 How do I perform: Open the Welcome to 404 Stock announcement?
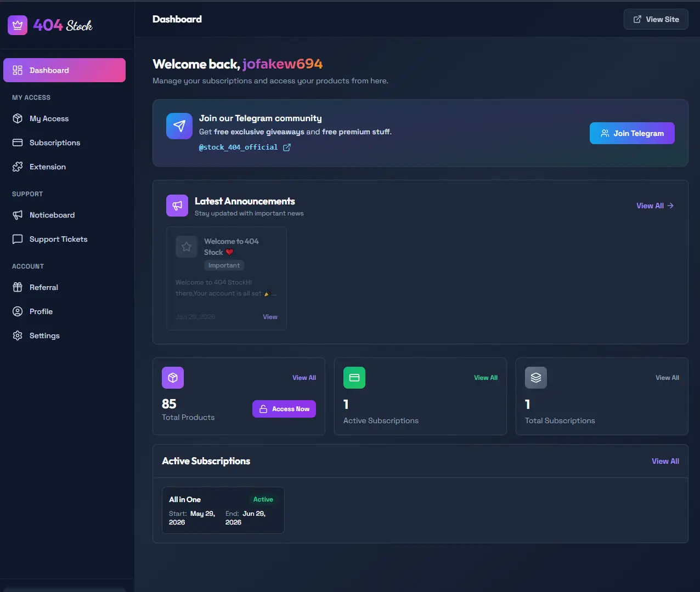227,278
